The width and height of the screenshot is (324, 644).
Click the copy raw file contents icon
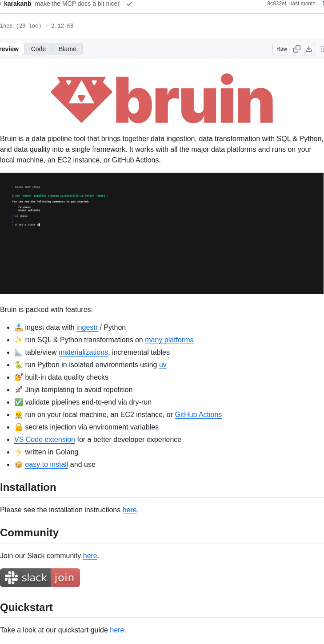click(x=297, y=49)
